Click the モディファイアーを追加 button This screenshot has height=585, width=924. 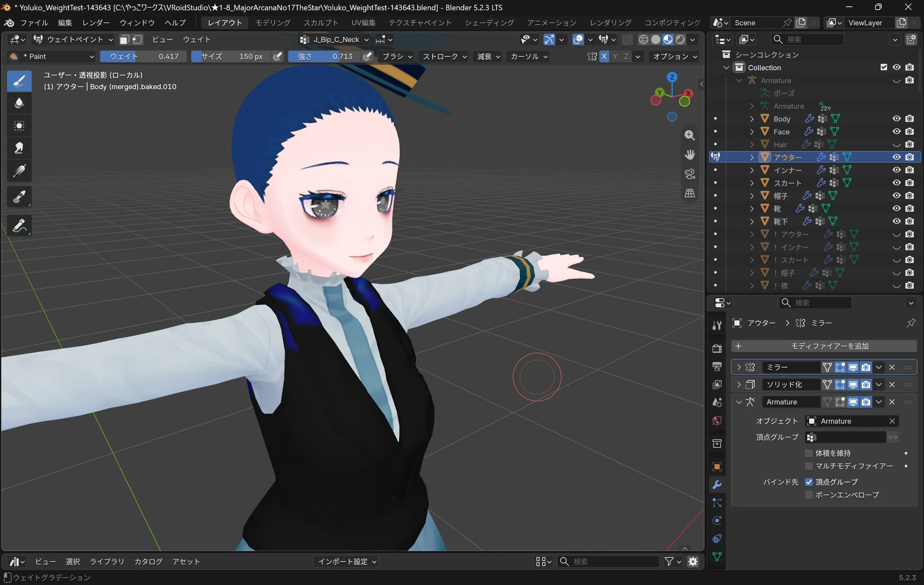(824, 346)
